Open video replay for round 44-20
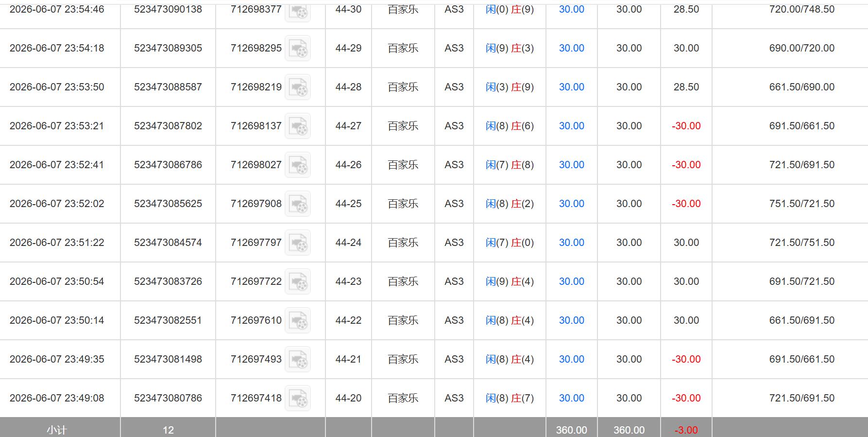 [x=298, y=398]
